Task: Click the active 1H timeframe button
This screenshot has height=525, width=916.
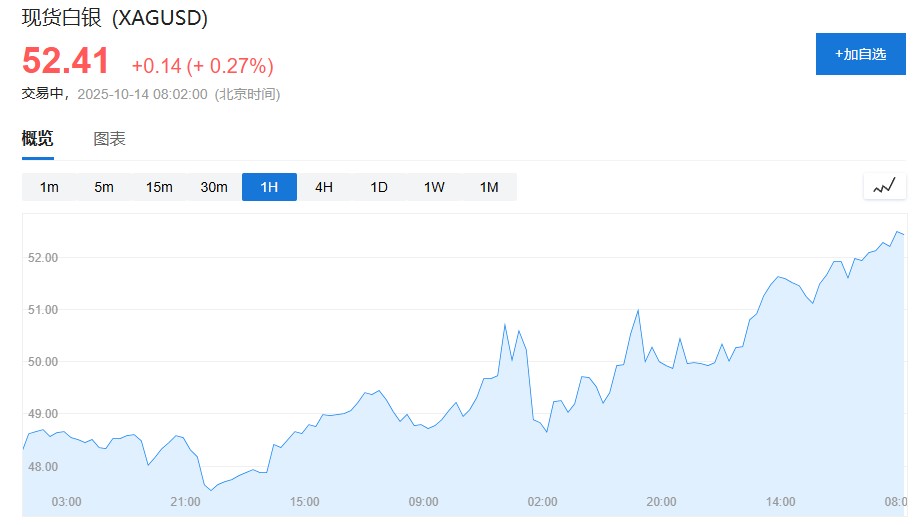Action: (x=269, y=187)
